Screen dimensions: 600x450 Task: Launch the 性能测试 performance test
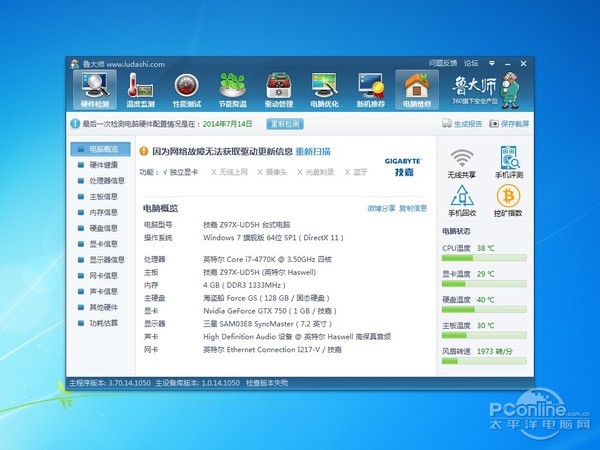coord(187,90)
